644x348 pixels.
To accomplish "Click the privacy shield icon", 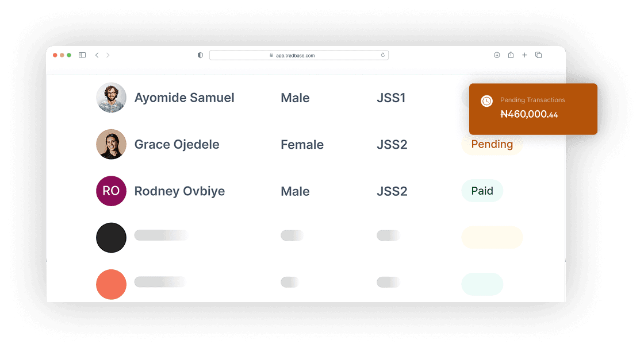I will (x=200, y=55).
